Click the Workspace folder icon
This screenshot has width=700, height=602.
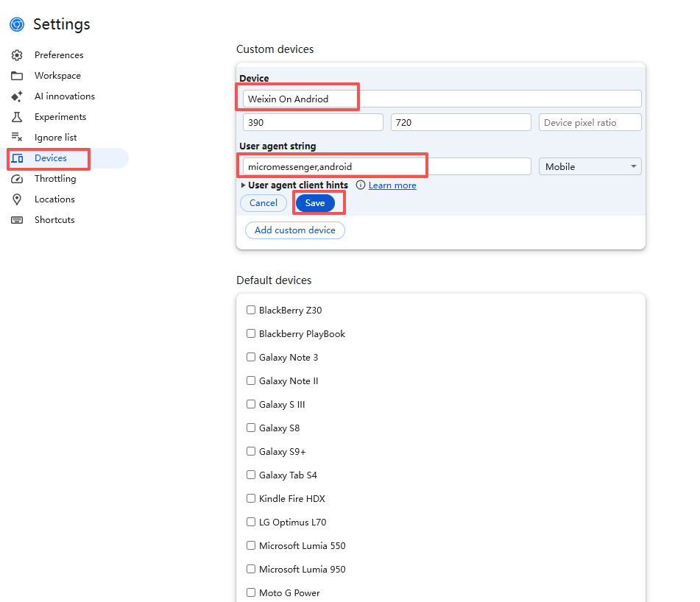17,76
